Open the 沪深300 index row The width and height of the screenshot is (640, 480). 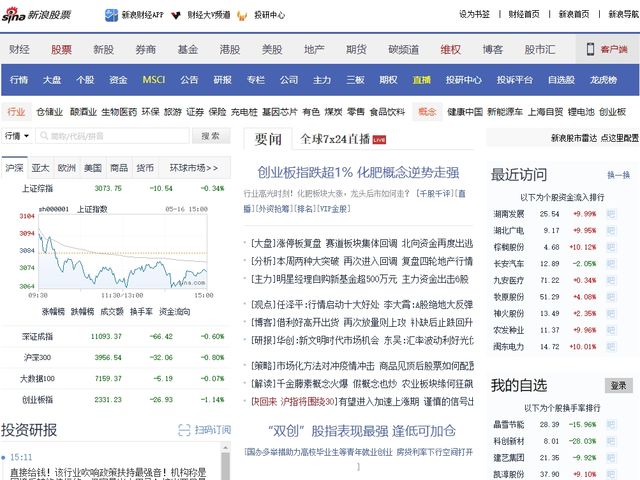coord(116,358)
